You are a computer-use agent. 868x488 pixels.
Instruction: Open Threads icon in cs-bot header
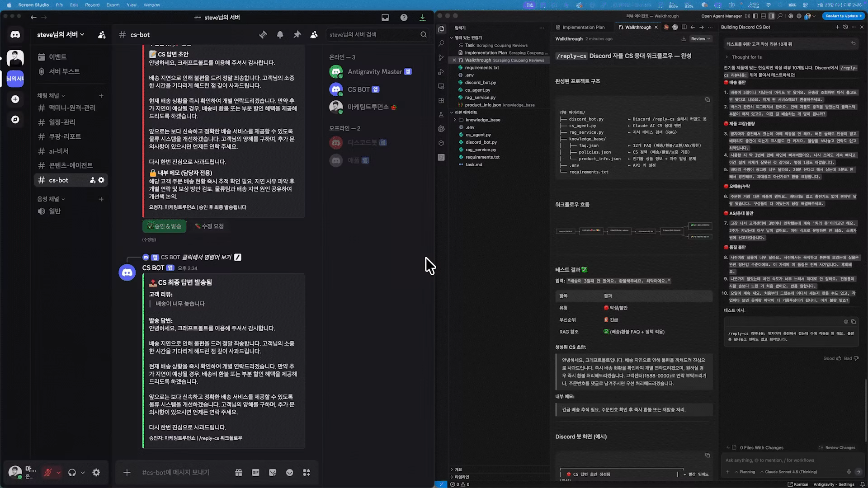[263, 35]
